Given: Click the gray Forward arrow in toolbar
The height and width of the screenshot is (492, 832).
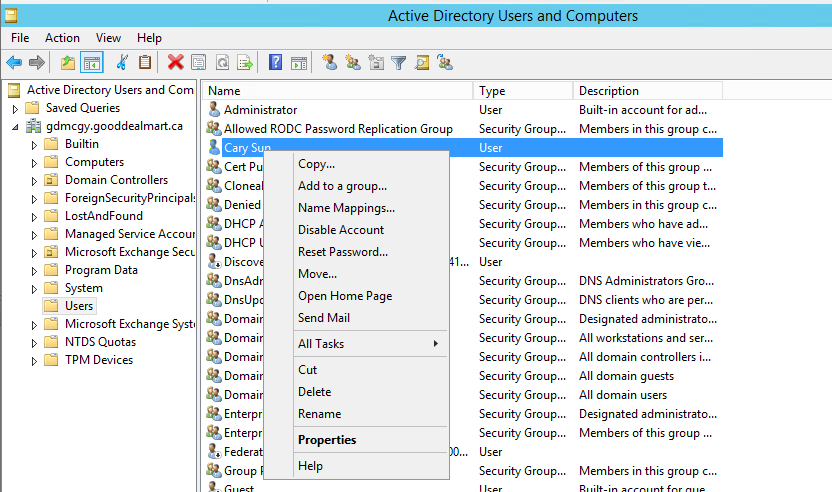Looking at the screenshot, I should [37, 63].
